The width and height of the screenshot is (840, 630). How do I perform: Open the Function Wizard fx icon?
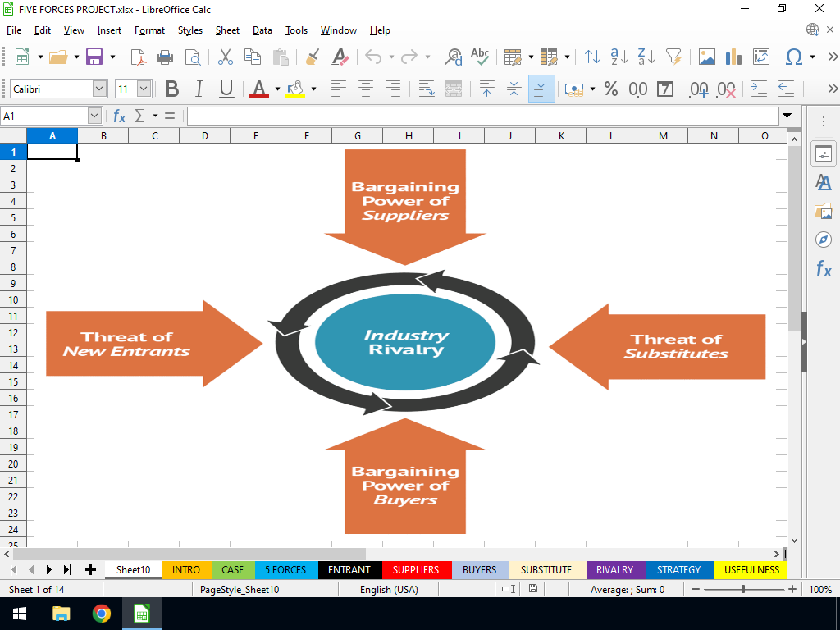[119, 116]
